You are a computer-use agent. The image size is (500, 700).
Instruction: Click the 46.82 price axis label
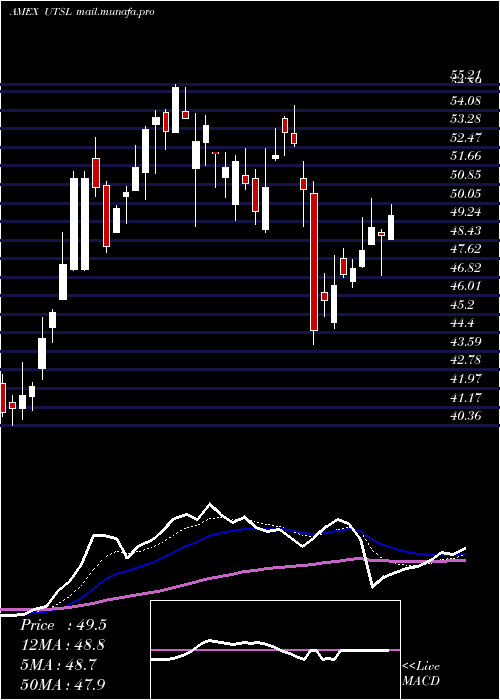point(466,268)
